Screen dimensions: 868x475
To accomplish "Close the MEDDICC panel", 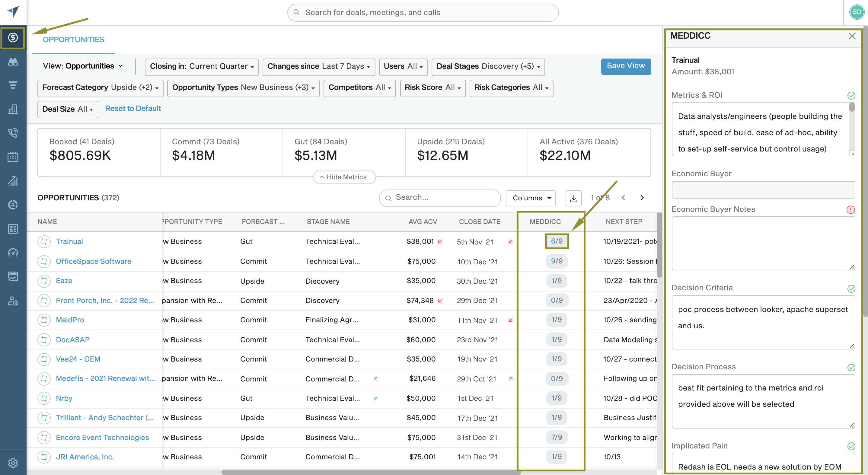I will [x=852, y=36].
